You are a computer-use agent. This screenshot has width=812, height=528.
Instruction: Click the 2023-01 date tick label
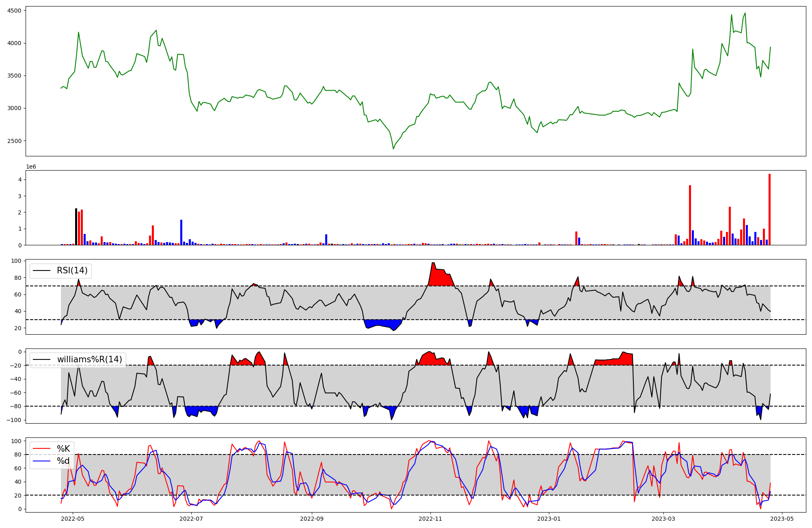549,518
